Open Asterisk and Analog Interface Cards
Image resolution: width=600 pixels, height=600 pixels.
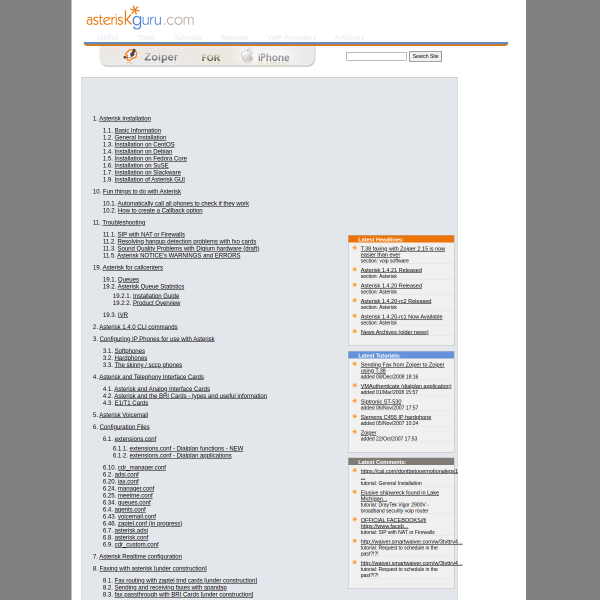pyautogui.click(x=162, y=389)
